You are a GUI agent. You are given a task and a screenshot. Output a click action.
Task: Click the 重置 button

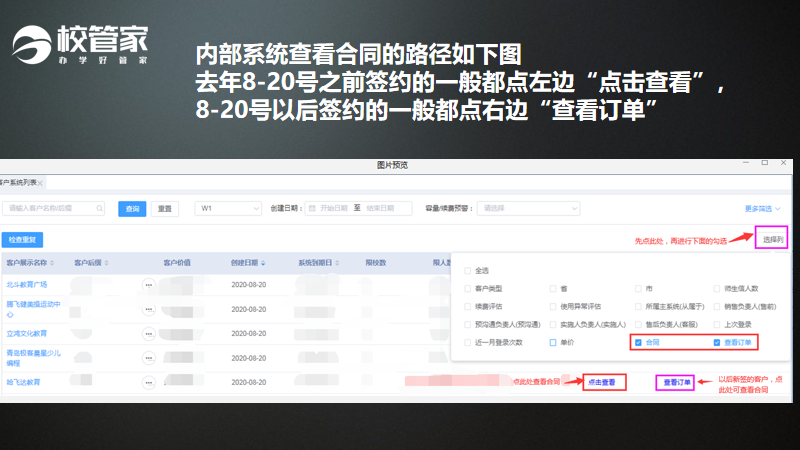165,209
